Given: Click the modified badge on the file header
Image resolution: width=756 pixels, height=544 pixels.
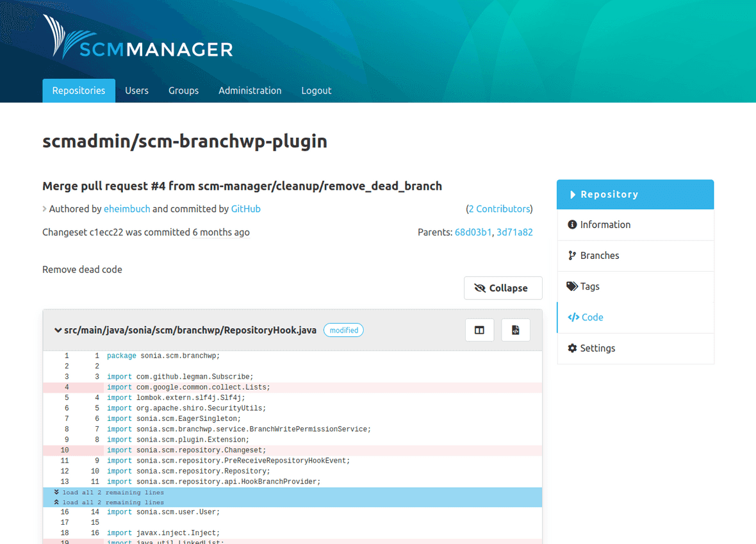Looking at the screenshot, I should tap(343, 330).
